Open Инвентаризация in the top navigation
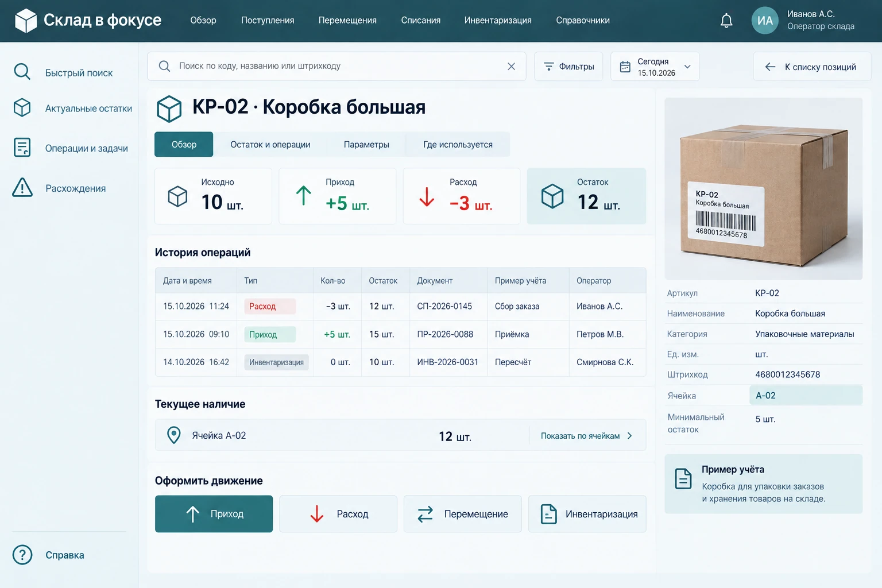Viewport: 882px width, 588px height. tap(498, 21)
